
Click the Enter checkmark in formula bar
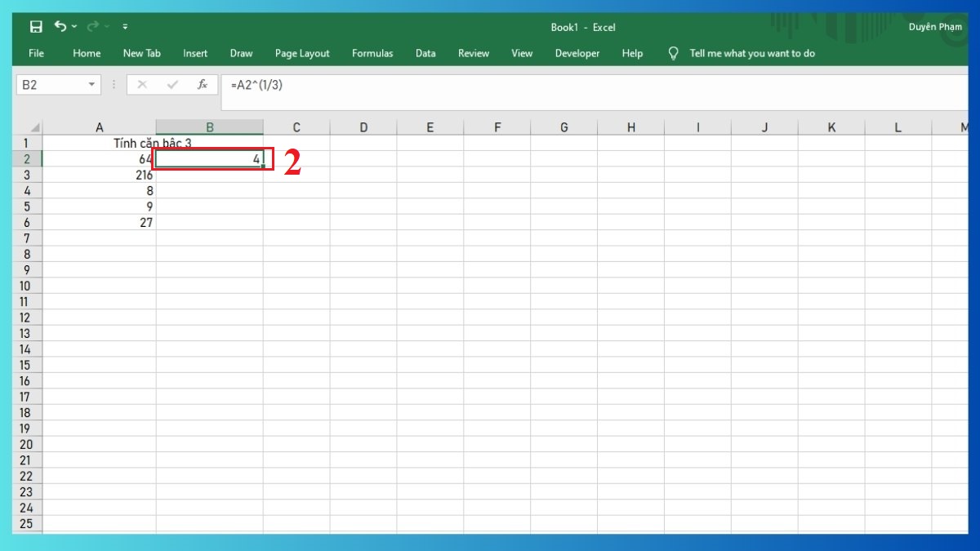(x=172, y=84)
